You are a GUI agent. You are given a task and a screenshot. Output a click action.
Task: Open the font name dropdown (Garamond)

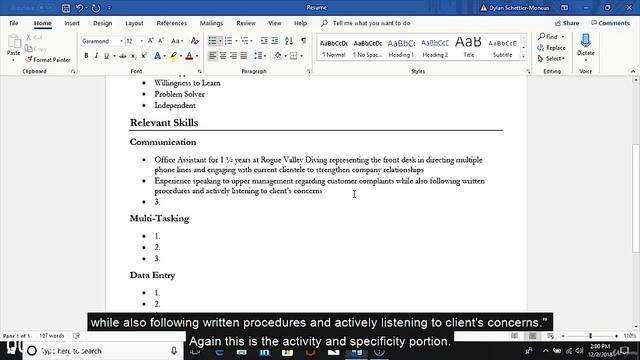(121, 41)
